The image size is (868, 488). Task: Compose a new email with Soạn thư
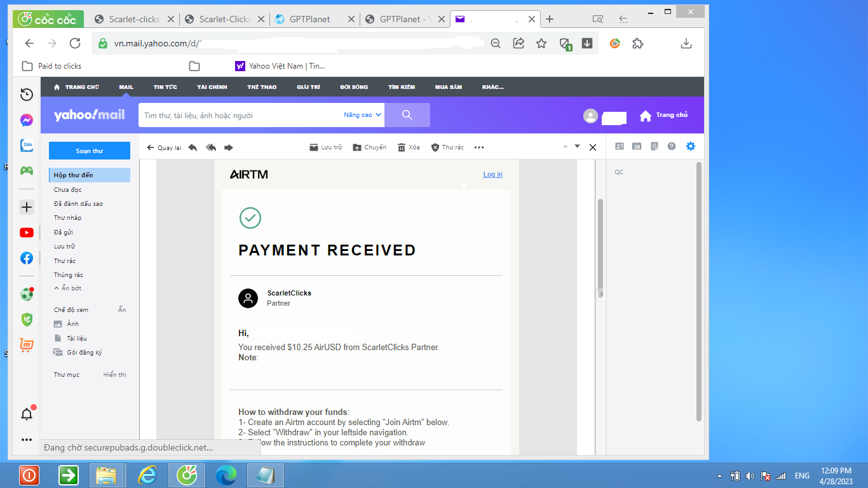coord(90,151)
